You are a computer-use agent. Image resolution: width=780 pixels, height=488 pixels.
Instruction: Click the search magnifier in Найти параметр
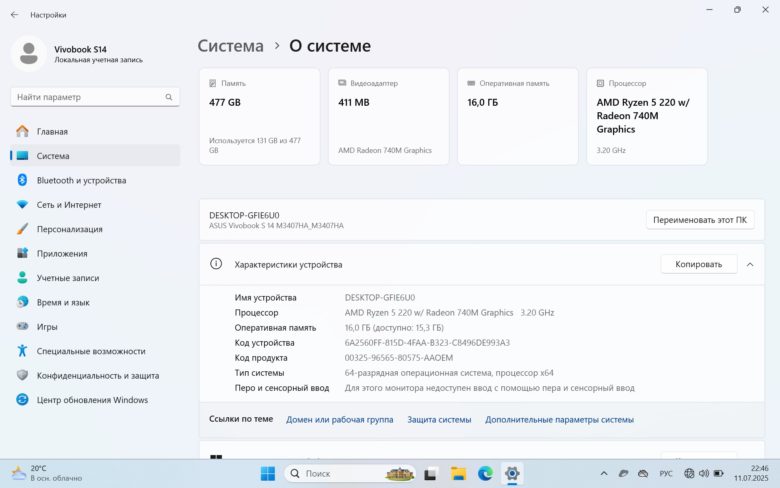pyautogui.click(x=169, y=97)
